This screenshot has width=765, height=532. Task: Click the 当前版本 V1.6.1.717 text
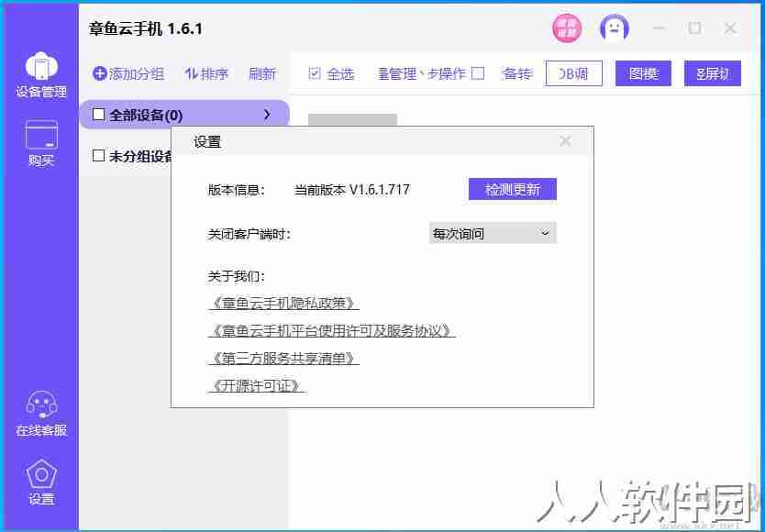(x=351, y=189)
